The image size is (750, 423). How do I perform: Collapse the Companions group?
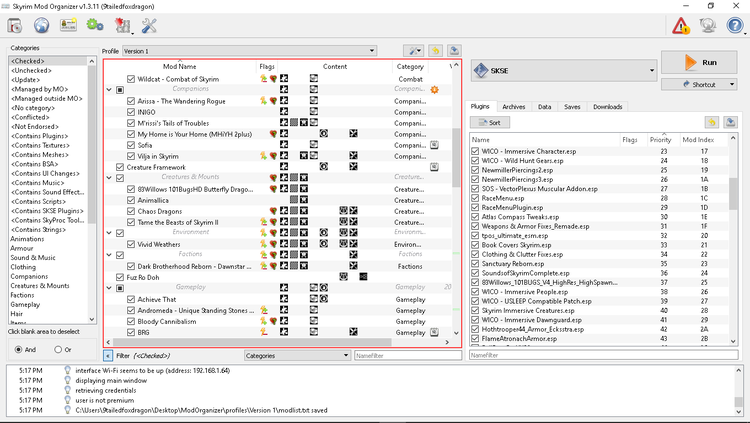coord(109,89)
